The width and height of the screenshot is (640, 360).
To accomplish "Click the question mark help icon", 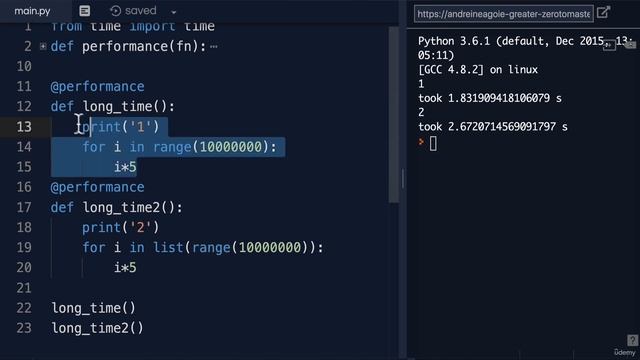I will point(633,340).
